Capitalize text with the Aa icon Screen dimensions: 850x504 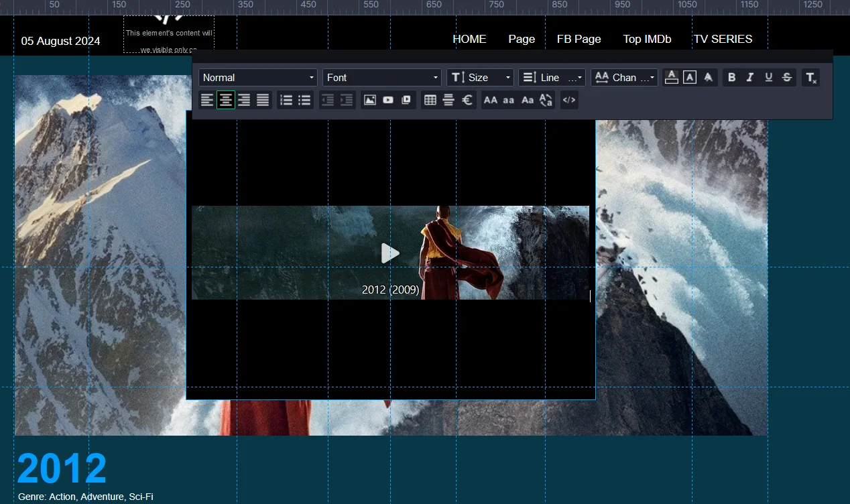pyautogui.click(x=528, y=101)
